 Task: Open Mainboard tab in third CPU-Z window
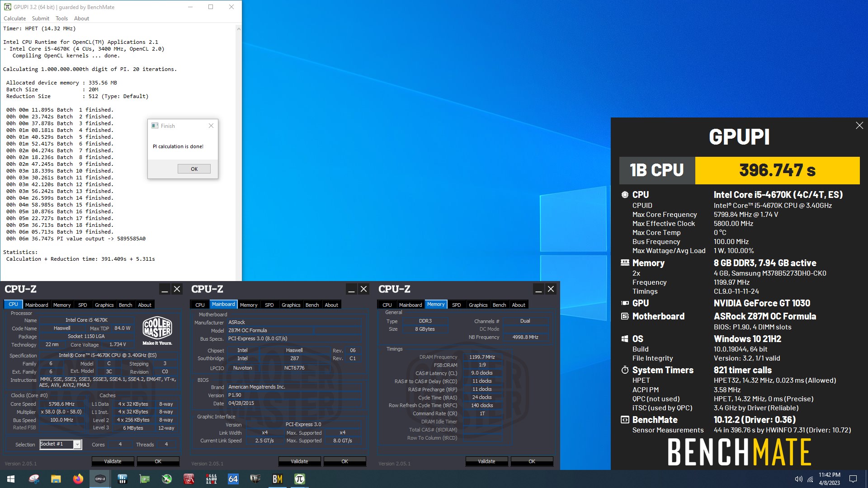click(x=410, y=305)
